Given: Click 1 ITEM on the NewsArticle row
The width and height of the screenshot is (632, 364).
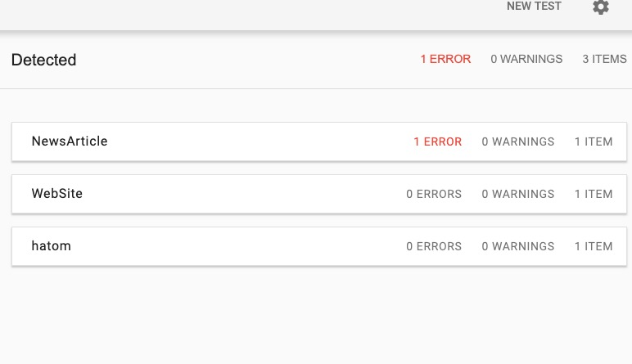Looking at the screenshot, I should [594, 142].
